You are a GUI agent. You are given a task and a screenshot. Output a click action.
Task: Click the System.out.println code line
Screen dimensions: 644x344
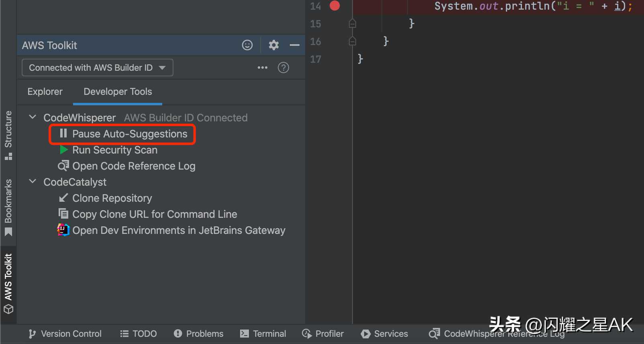tap(533, 6)
